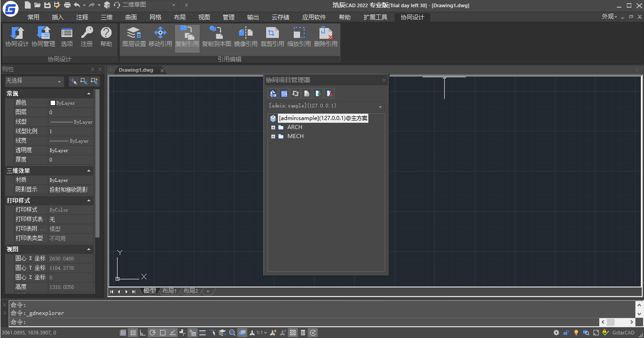Viewport: 644px width, 338px height.
Task: Switch to the 布局1 layout tab
Action: pos(169,291)
